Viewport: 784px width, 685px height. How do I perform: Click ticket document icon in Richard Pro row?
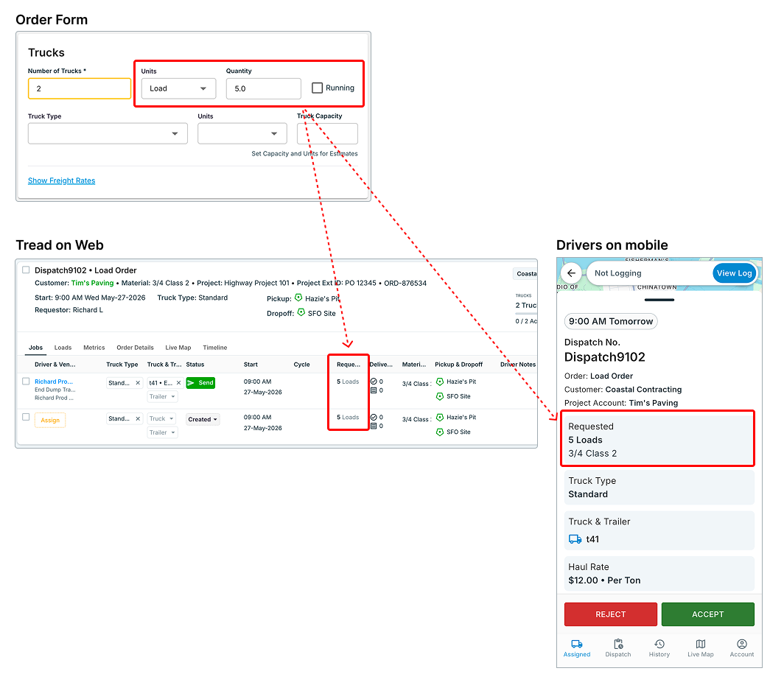(374, 390)
